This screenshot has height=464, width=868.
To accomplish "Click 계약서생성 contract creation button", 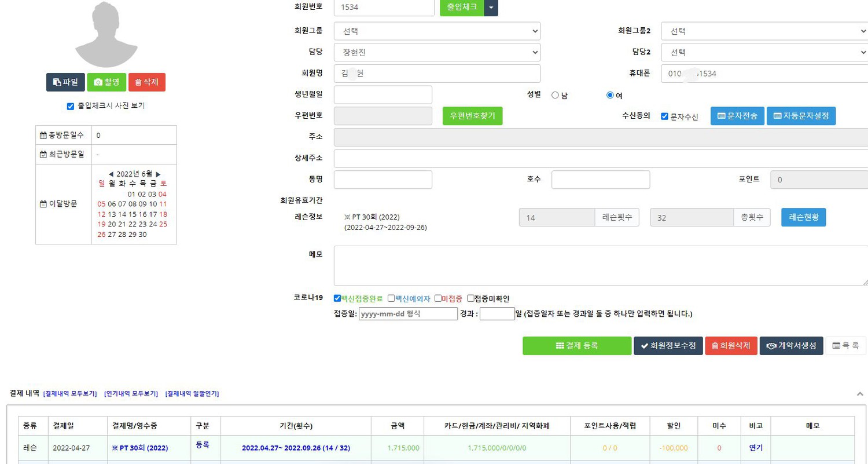I will (791, 346).
